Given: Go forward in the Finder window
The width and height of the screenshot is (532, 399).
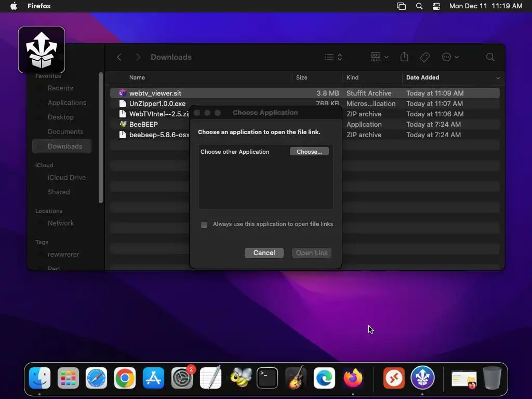Looking at the screenshot, I should coord(138,57).
